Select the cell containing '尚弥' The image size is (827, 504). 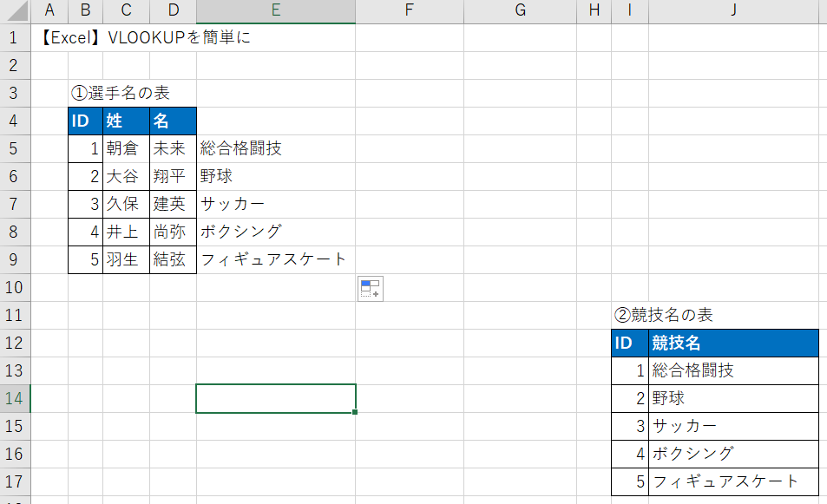173,232
